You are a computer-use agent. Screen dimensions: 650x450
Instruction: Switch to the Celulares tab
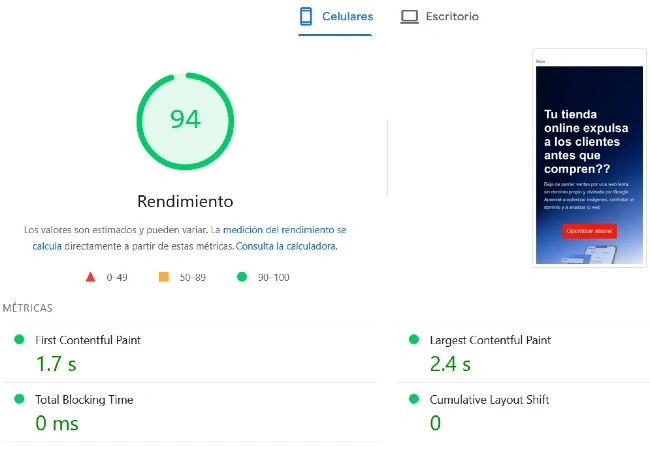pyautogui.click(x=335, y=17)
